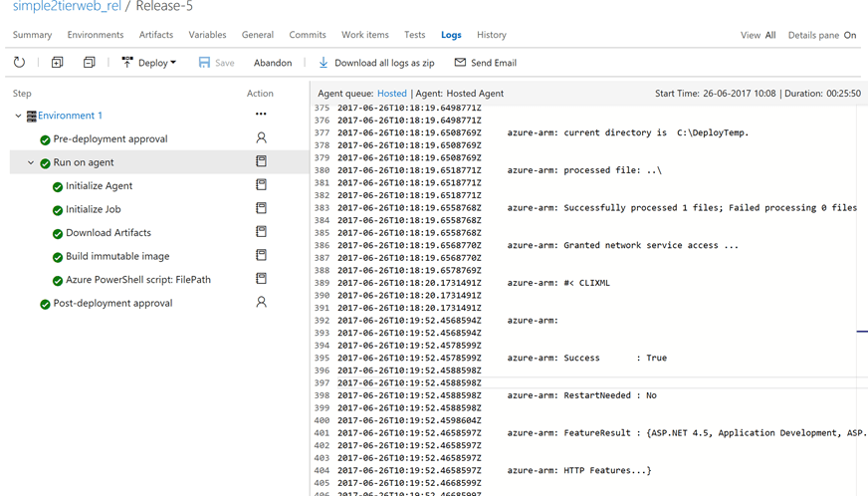
Task: Switch to the Summary tab
Action: pyautogui.click(x=32, y=35)
